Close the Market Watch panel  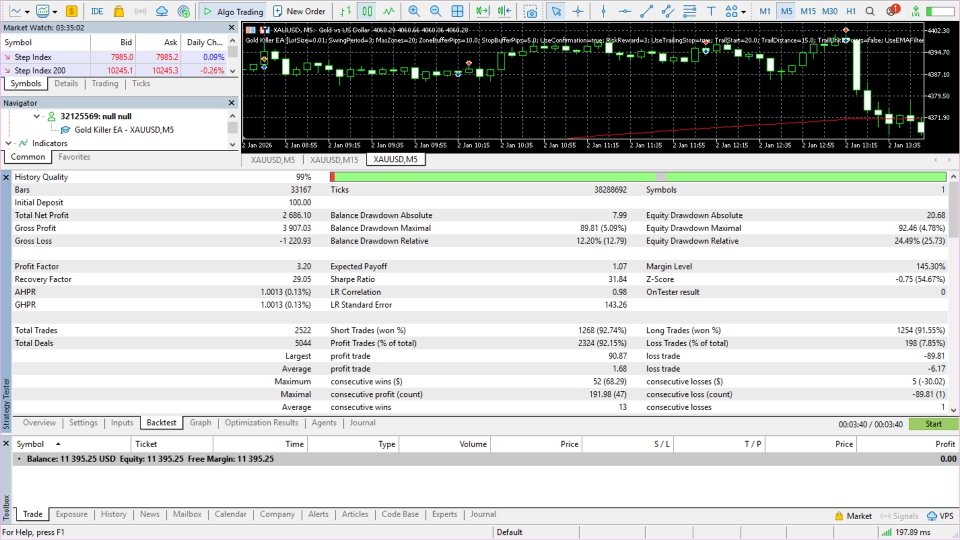pos(231,28)
